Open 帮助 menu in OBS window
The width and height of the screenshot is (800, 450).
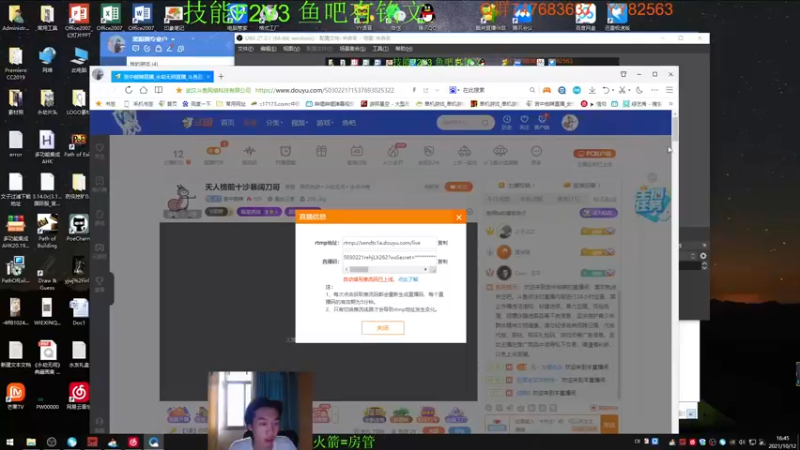click(404, 49)
